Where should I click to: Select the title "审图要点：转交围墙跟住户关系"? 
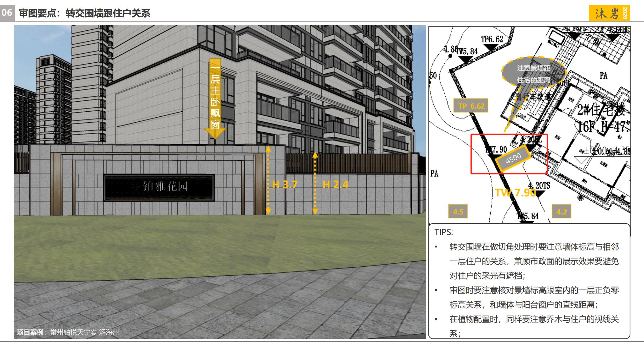85,13
